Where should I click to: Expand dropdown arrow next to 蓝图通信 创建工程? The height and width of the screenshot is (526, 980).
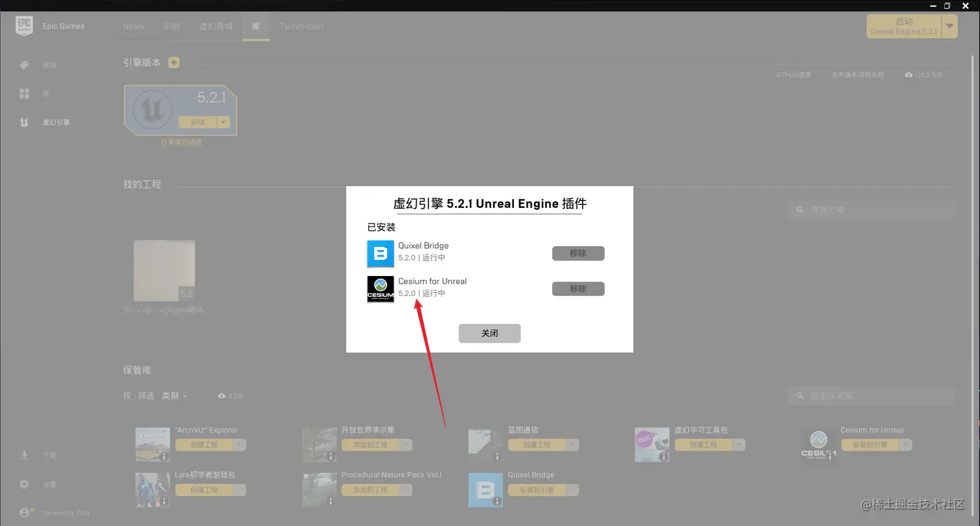coord(572,445)
